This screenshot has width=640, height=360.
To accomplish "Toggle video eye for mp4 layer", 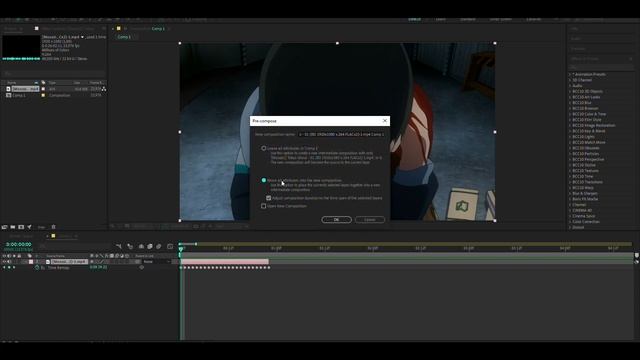I will click(4, 262).
